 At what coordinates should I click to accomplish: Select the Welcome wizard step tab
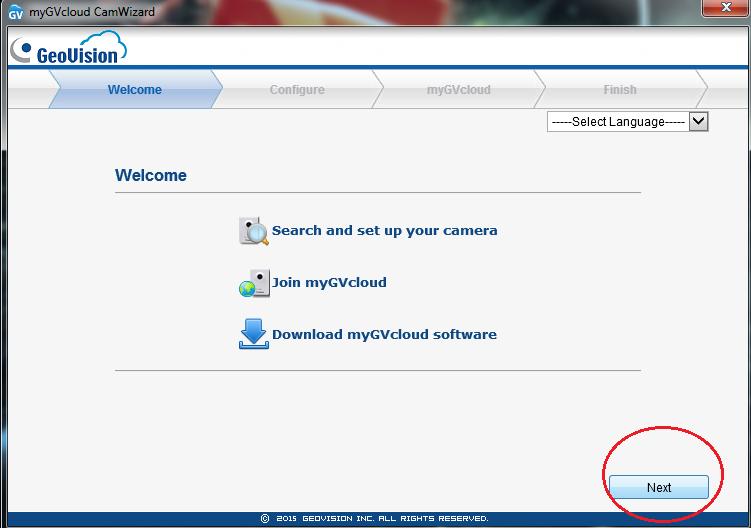pyautogui.click(x=135, y=90)
